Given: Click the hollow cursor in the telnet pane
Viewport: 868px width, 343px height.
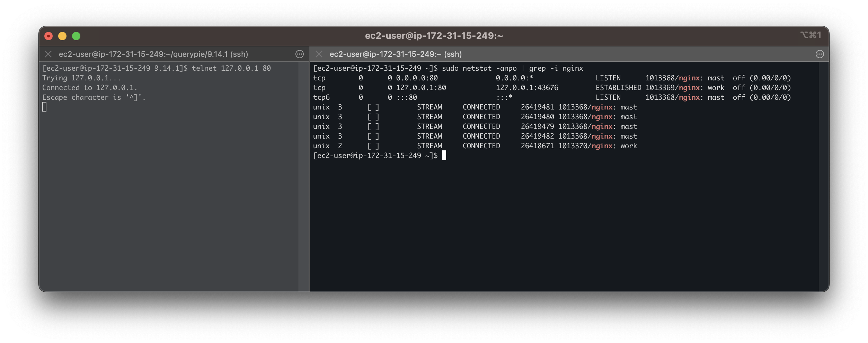Looking at the screenshot, I should coord(44,107).
